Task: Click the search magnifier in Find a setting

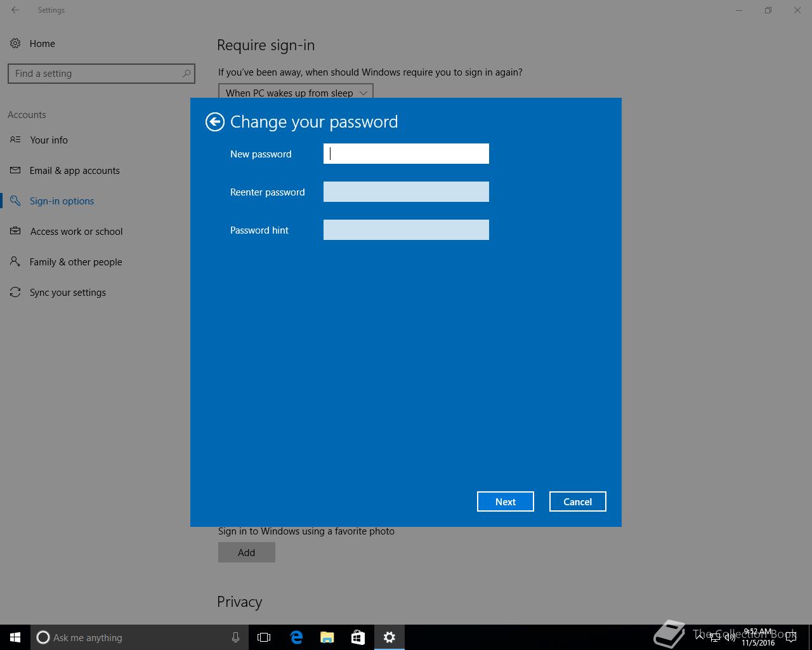Action: coord(187,74)
